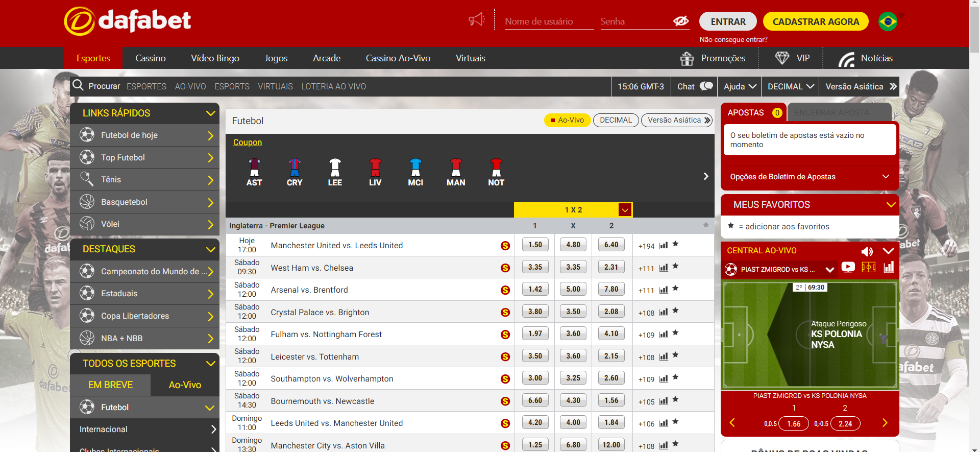The image size is (980, 452).
Task: Favorite the West Ham vs. Chelsea match
Action: [x=675, y=266]
